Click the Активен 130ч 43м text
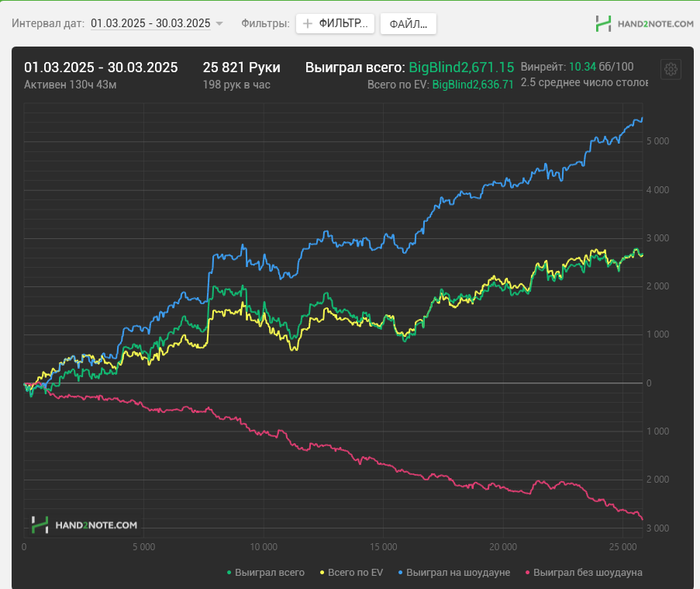 (70, 85)
